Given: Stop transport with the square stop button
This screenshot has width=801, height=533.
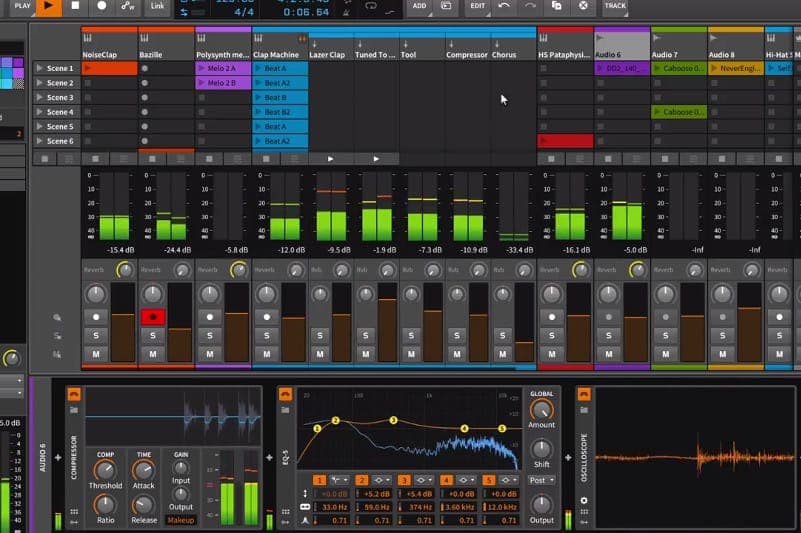Looking at the screenshot, I should click(x=75, y=6).
